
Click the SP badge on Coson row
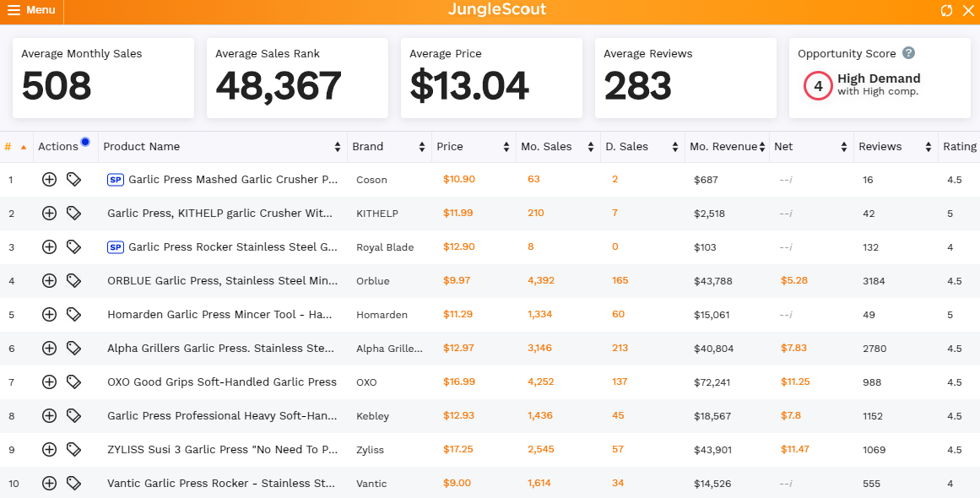pos(116,180)
